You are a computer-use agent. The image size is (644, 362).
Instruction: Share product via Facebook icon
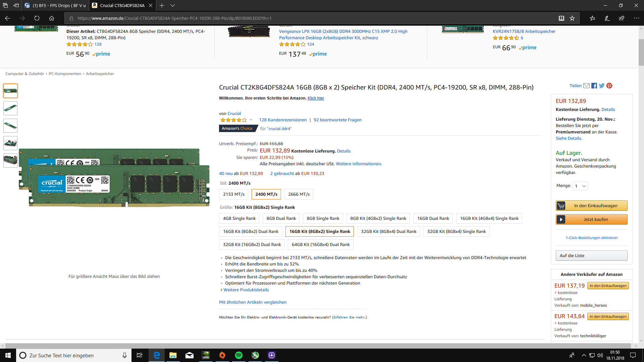[594, 86]
